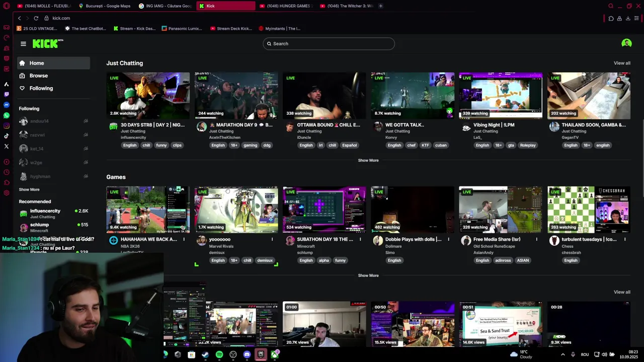
Task: Open the site security padlock icon
Action: (x=46, y=18)
